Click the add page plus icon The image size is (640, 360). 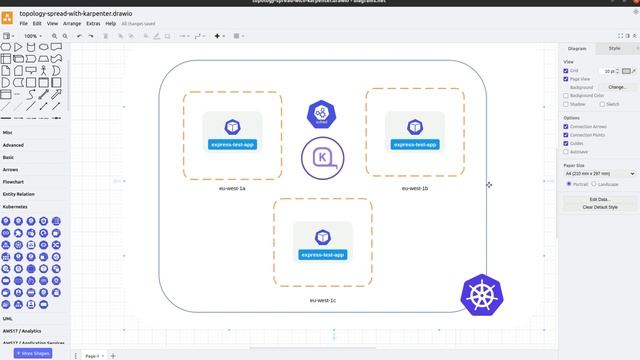[x=113, y=356]
